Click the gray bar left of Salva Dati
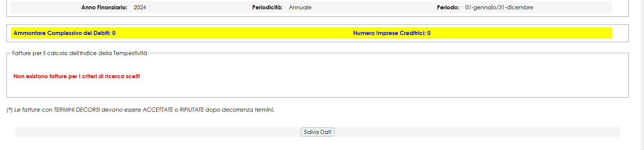This screenshot has height=150, width=644. point(149,132)
